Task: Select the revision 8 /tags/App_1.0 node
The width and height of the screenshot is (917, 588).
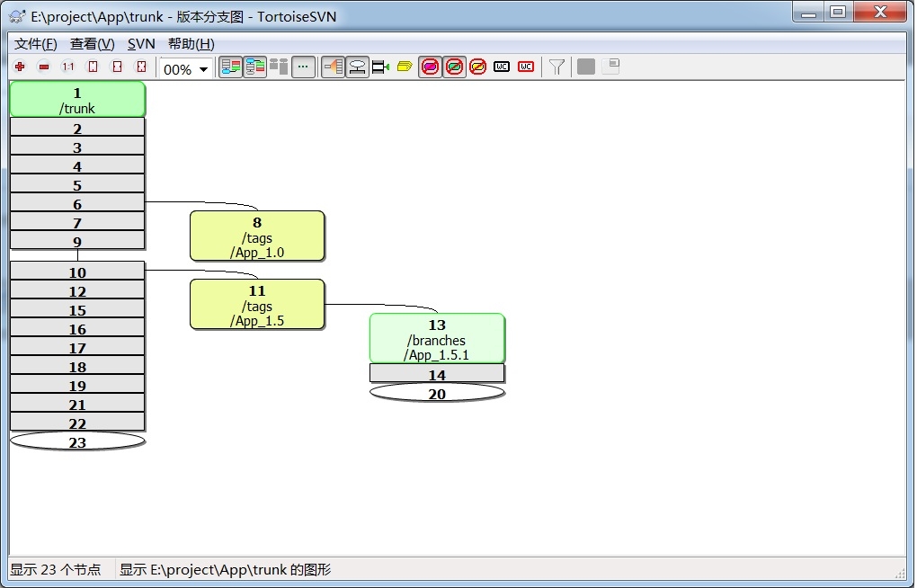Action: 257,236
